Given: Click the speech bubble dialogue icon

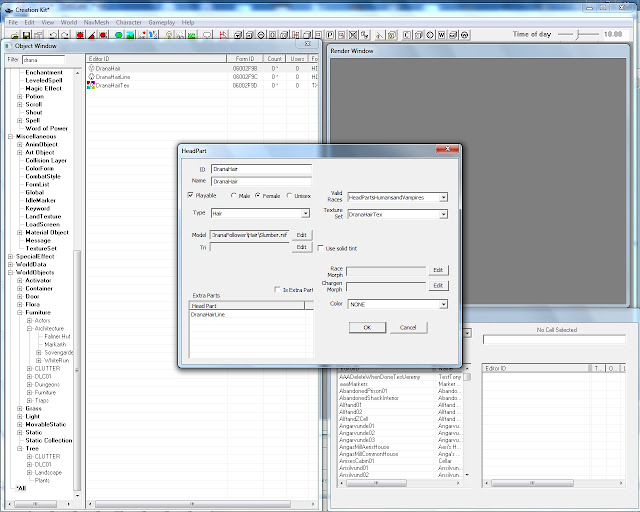Looking at the screenshot, I should point(207,35).
